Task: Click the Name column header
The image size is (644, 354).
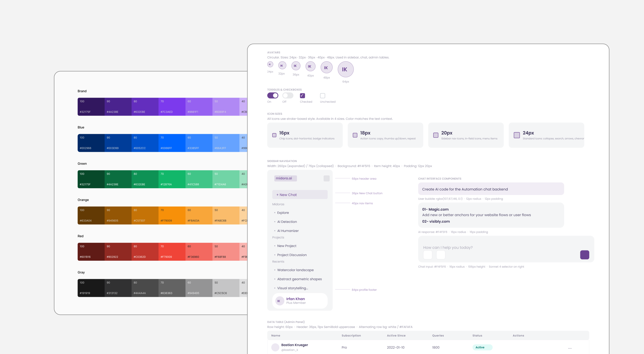Action: [x=276, y=335]
